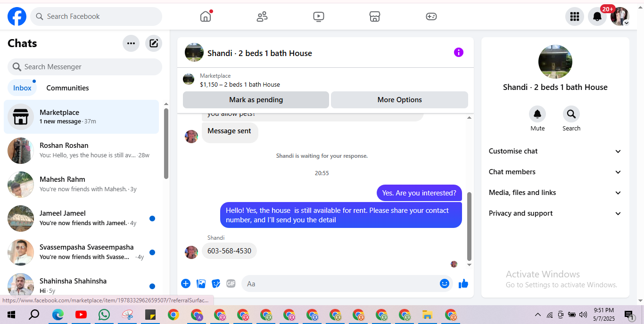Select the Inbox tab
The height and width of the screenshot is (324, 644).
click(22, 88)
